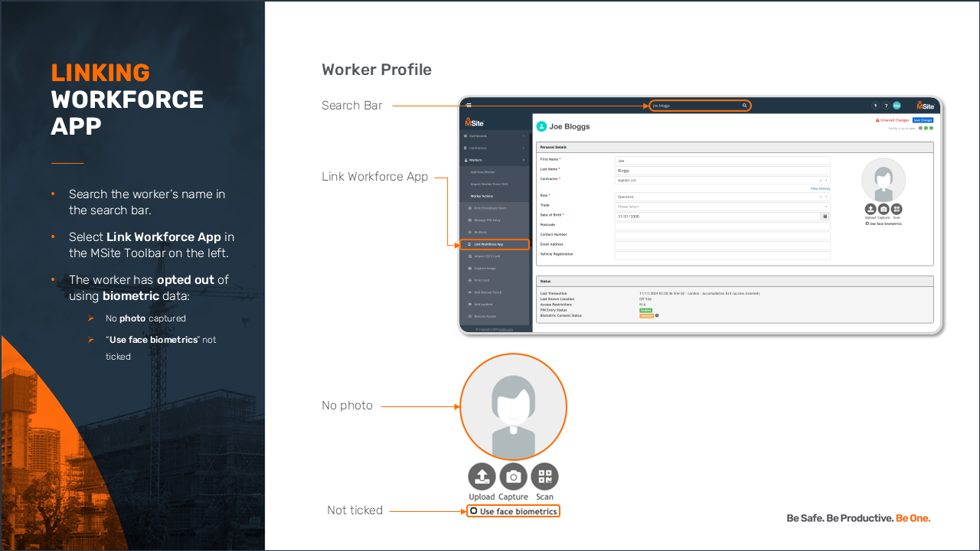Open the View History link
The height and width of the screenshot is (551, 980).
point(820,188)
